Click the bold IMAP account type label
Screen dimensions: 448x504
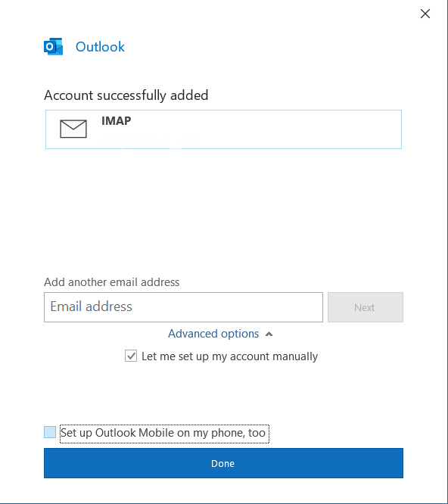click(117, 121)
